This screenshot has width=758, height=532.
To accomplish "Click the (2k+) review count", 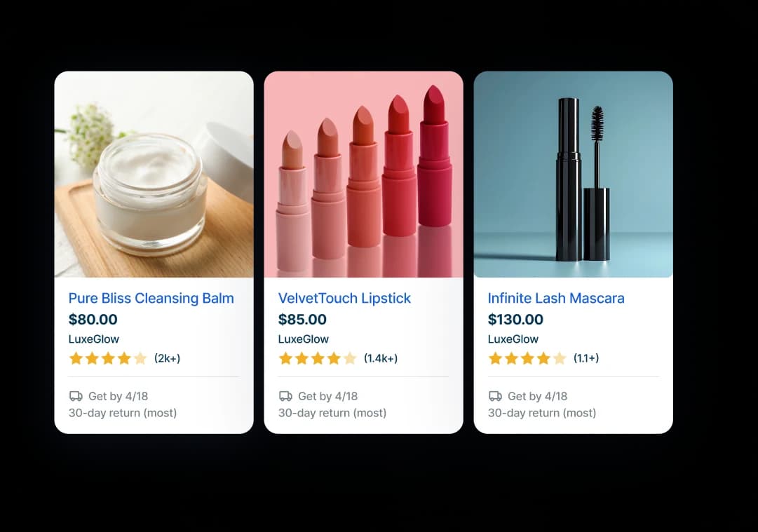I will pos(168,358).
